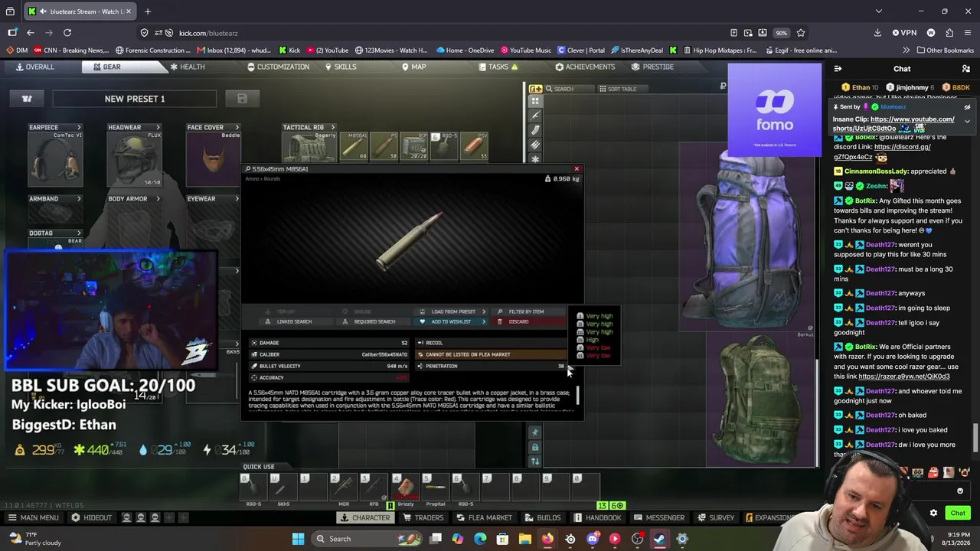980x551 pixels.
Task: Expand the Tactical Rig slot options
Action: point(332,127)
